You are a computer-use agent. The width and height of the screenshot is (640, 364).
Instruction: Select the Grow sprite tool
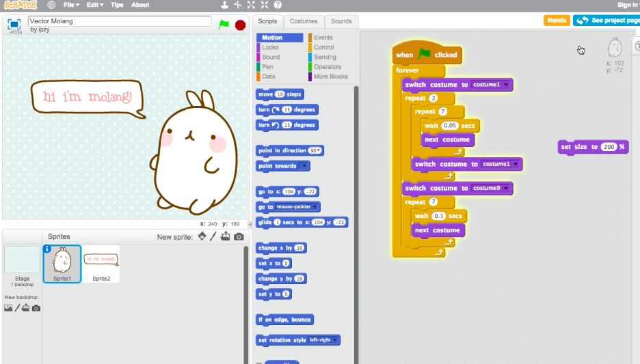point(251,5)
